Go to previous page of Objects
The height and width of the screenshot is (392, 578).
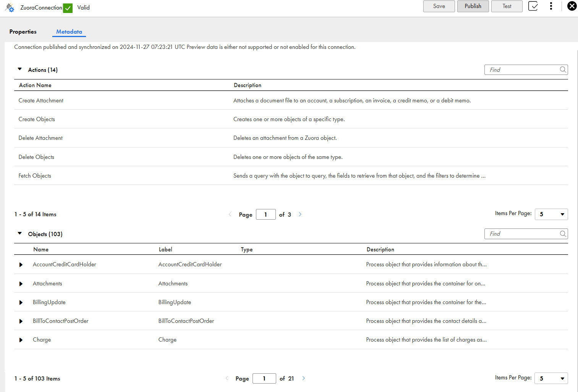pos(227,378)
